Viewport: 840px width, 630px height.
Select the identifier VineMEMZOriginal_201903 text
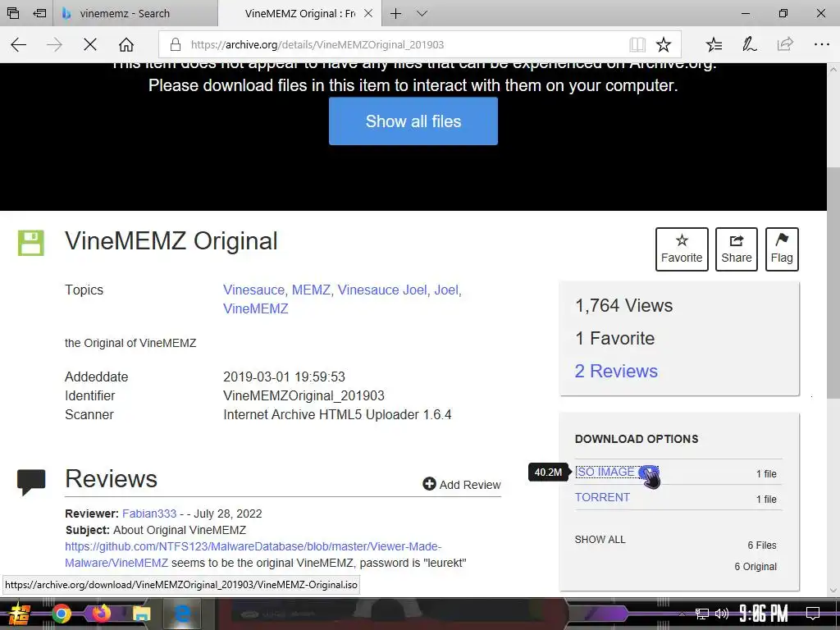point(304,395)
